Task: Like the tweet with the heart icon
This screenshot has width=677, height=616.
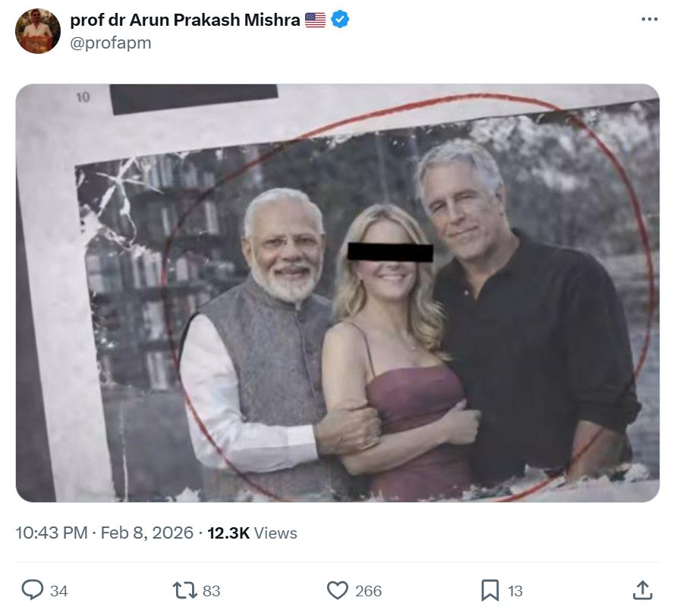Action: coord(337,589)
